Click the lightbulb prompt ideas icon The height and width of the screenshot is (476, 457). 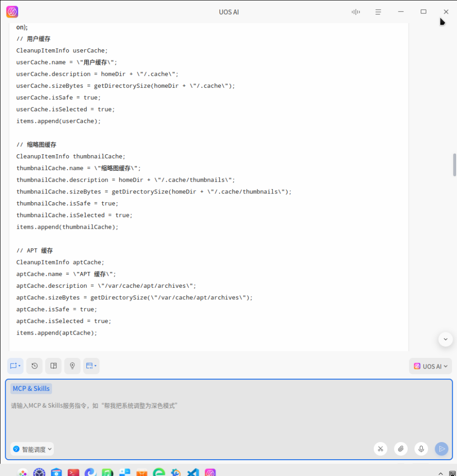[x=72, y=366]
